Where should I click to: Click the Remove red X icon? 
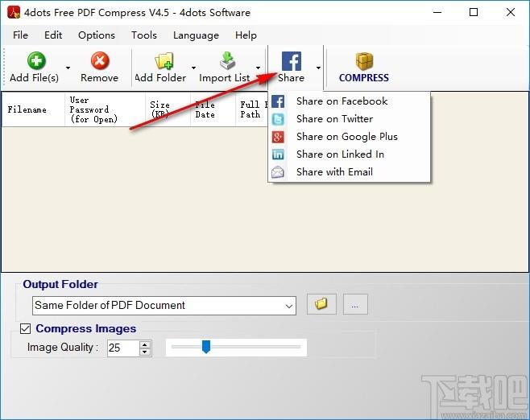[x=100, y=61]
